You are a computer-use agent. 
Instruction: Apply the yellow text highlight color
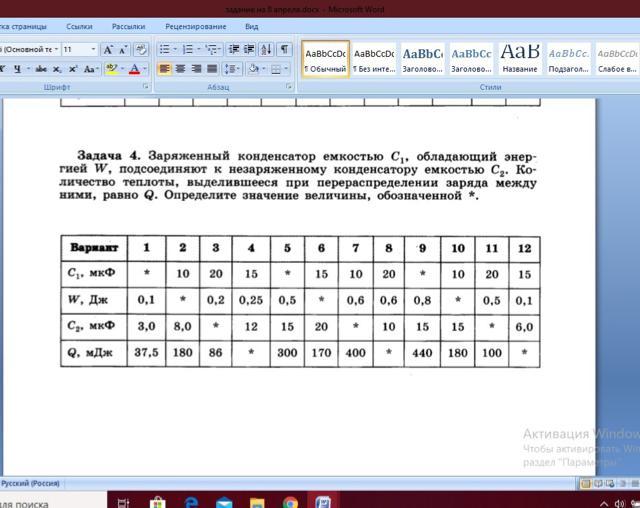[111, 69]
